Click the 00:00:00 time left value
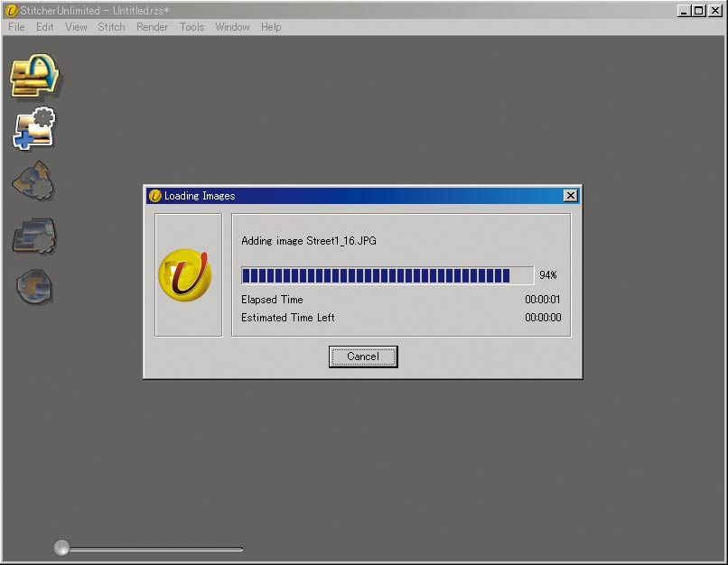This screenshot has width=728, height=565. pos(543,318)
